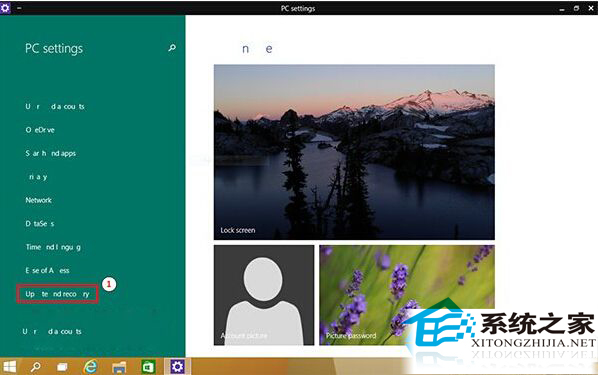Launch Internet Explorer from the taskbar

click(x=90, y=367)
